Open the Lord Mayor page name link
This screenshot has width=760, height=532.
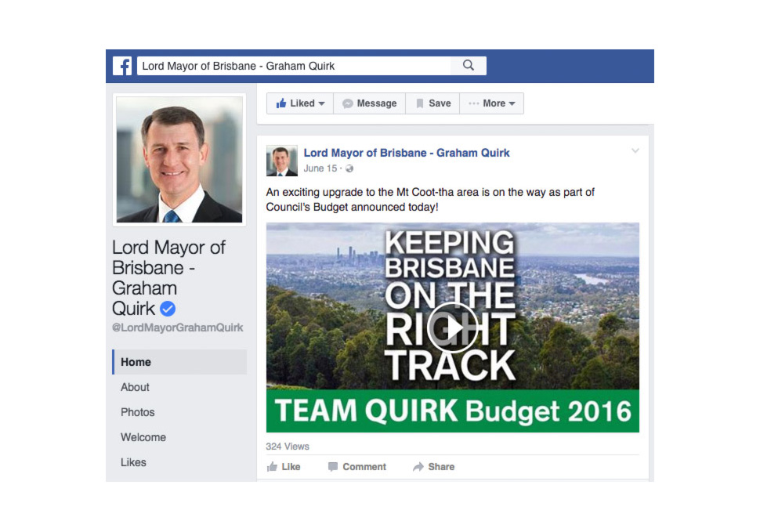[x=407, y=153]
